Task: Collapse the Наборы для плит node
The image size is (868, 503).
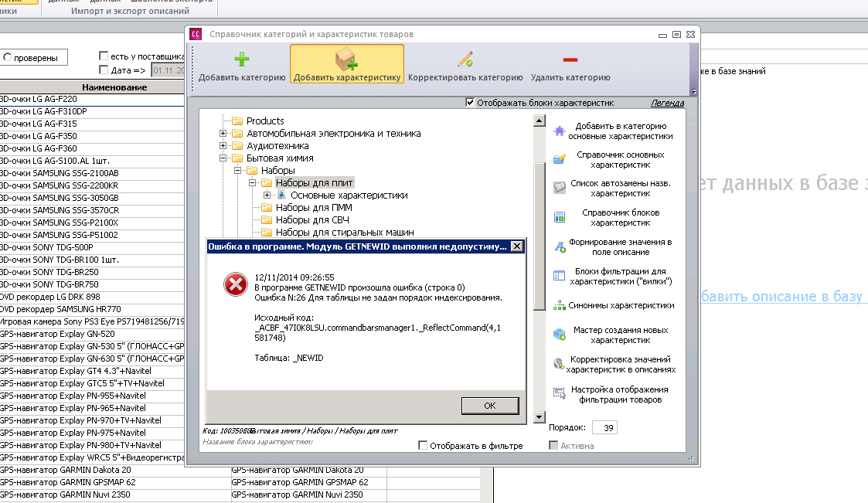Action: [x=252, y=182]
